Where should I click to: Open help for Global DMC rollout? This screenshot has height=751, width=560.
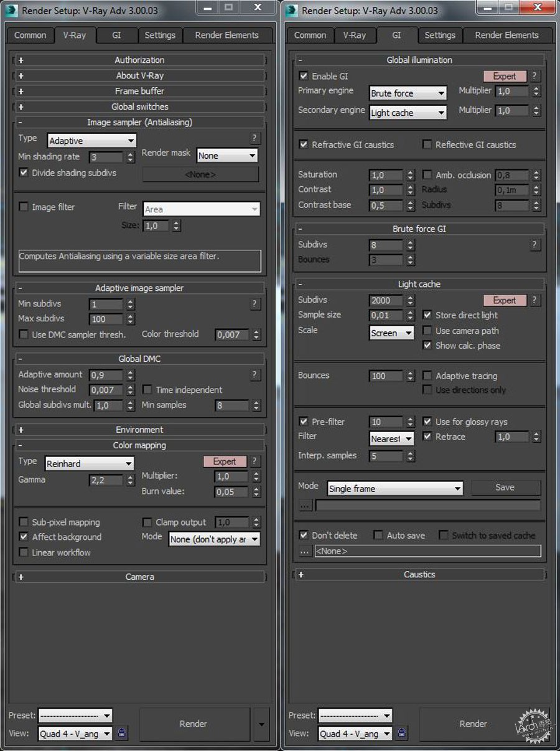[x=254, y=375]
